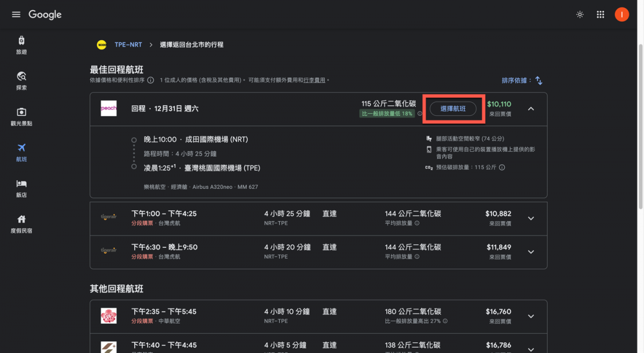Click 其他回程航班 heading

pos(116,289)
